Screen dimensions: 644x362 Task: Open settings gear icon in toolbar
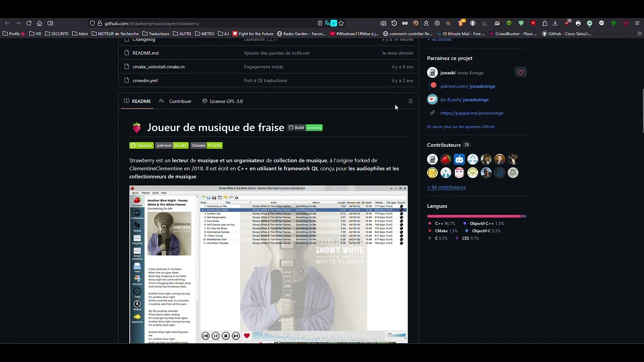(437, 23)
